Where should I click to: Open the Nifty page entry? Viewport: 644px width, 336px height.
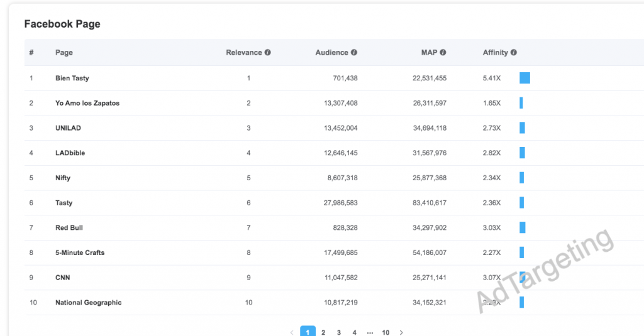pyautogui.click(x=63, y=178)
